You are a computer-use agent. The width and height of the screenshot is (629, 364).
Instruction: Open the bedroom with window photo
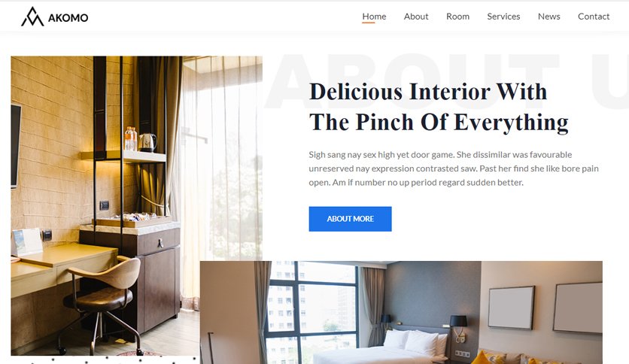[x=401, y=312]
